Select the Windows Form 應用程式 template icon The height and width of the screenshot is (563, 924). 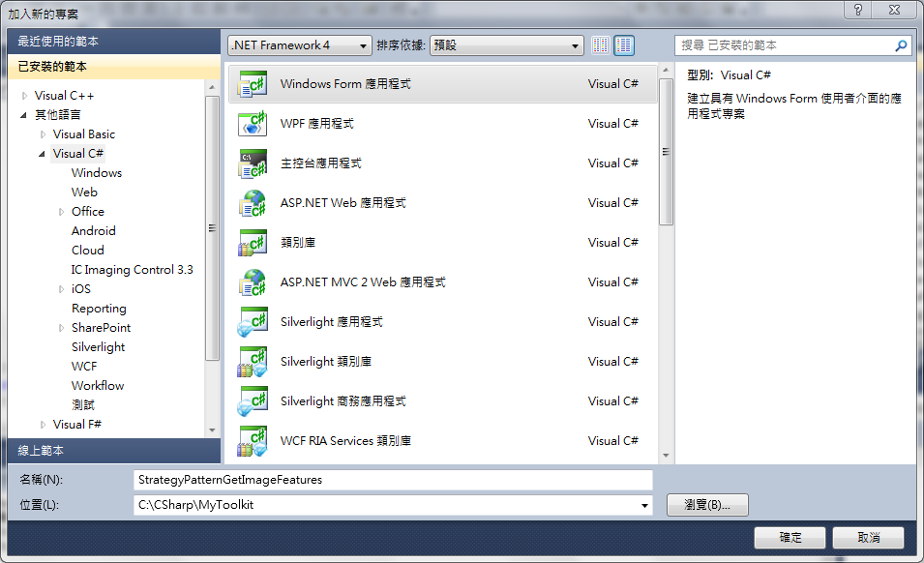pyautogui.click(x=253, y=84)
